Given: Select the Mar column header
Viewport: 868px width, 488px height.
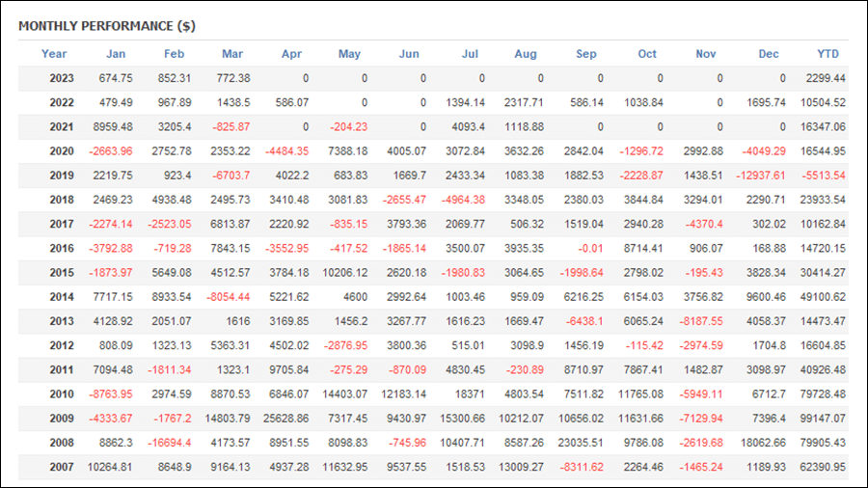Looking at the screenshot, I should [x=232, y=54].
